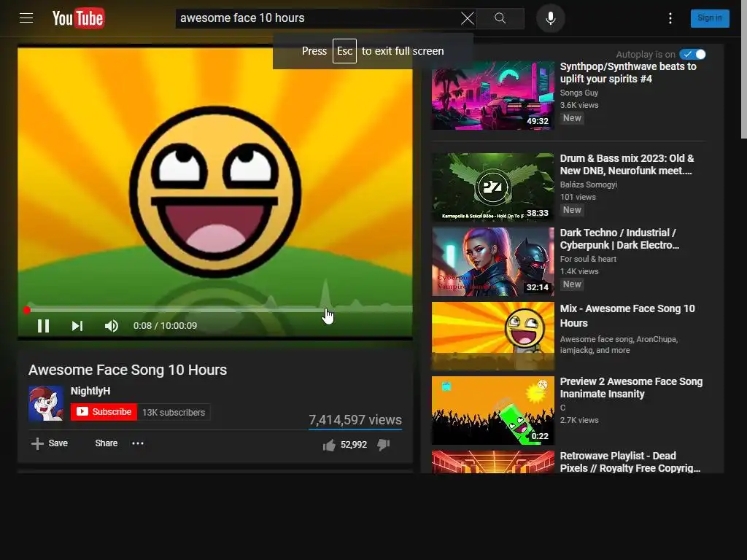Open the For soul & heart channel name
The width and height of the screenshot is (747, 560).
click(588, 259)
